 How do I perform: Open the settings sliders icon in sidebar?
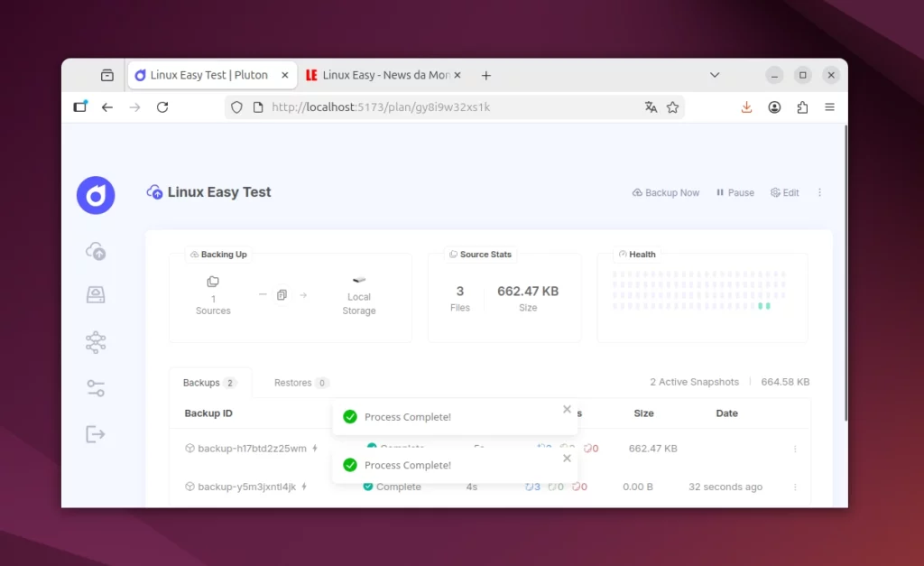pyautogui.click(x=96, y=388)
